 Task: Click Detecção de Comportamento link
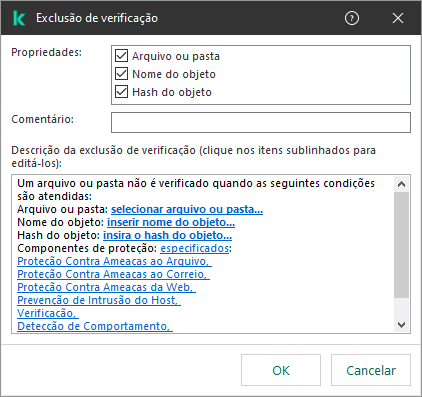(95, 326)
